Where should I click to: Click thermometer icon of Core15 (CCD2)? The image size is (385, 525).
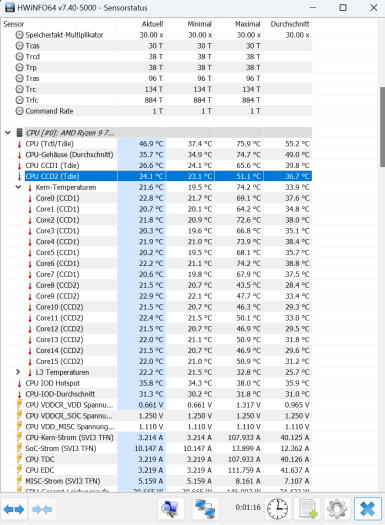tap(30, 362)
